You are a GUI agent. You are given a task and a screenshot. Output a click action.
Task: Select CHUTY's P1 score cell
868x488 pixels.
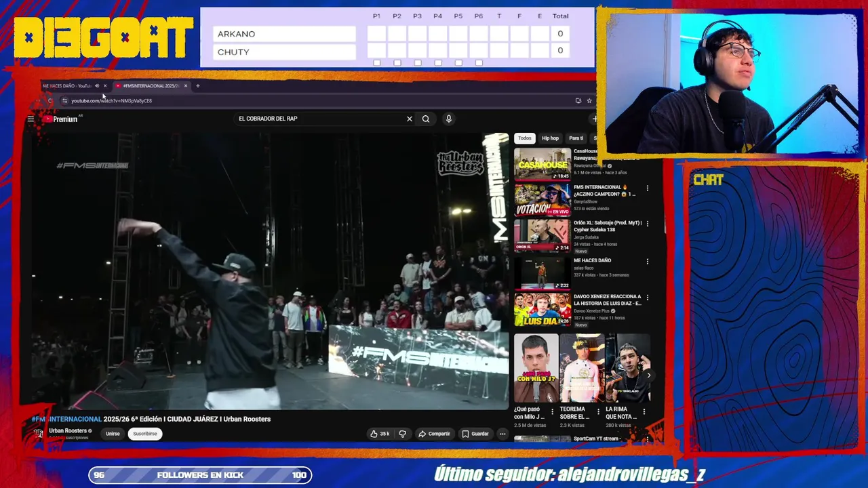coord(377,51)
